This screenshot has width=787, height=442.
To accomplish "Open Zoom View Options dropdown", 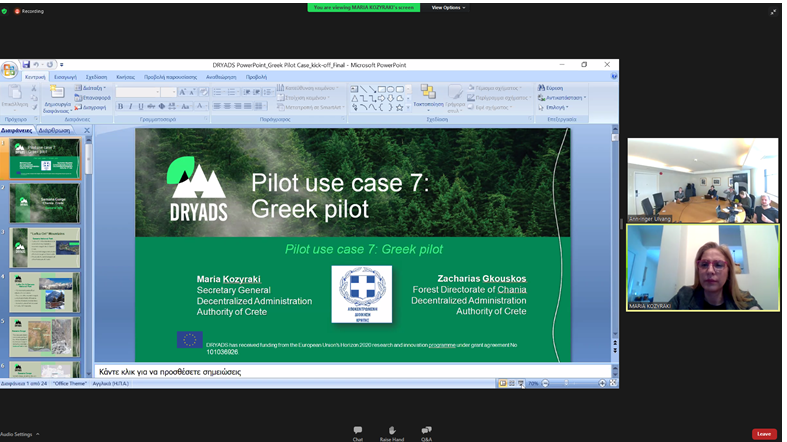I will (x=449, y=8).
